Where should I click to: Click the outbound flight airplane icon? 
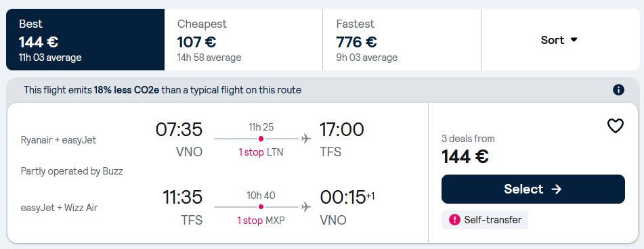coord(306,139)
